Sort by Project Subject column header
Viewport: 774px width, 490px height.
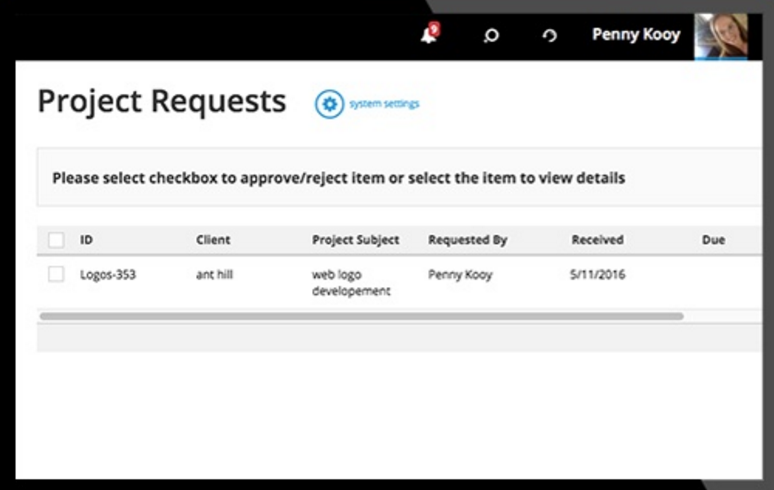pyautogui.click(x=355, y=240)
